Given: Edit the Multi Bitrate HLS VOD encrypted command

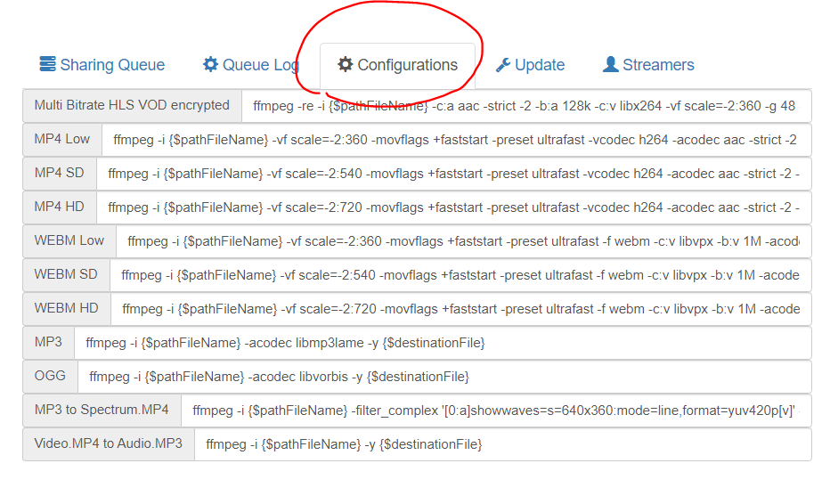Looking at the screenshot, I should pyautogui.click(x=526, y=106).
